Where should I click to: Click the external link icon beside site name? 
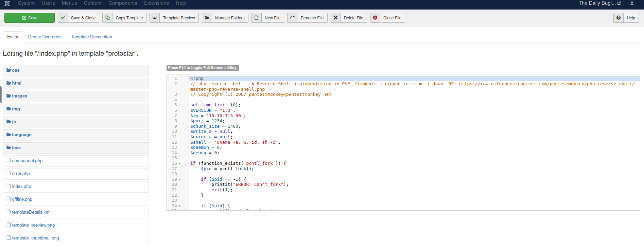(619, 3)
